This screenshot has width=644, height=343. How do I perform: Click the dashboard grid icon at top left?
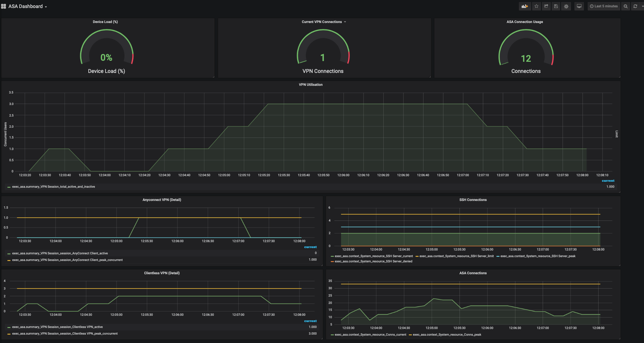[3, 6]
